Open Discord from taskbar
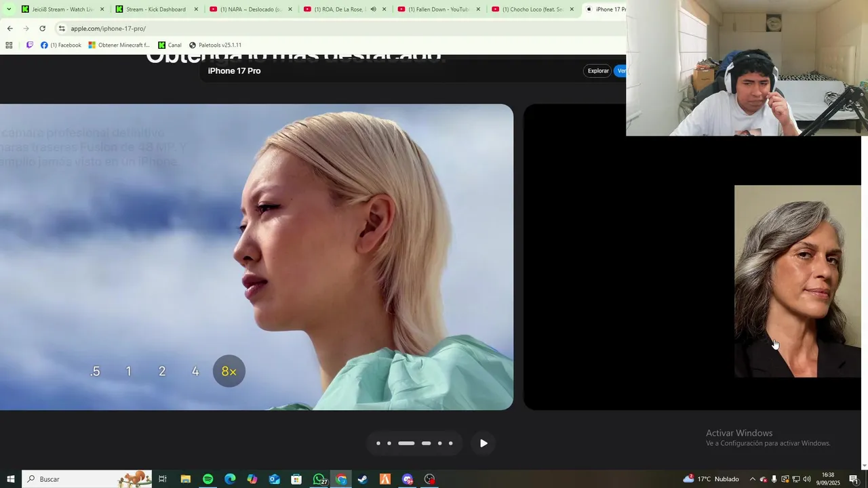 (408, 479)
